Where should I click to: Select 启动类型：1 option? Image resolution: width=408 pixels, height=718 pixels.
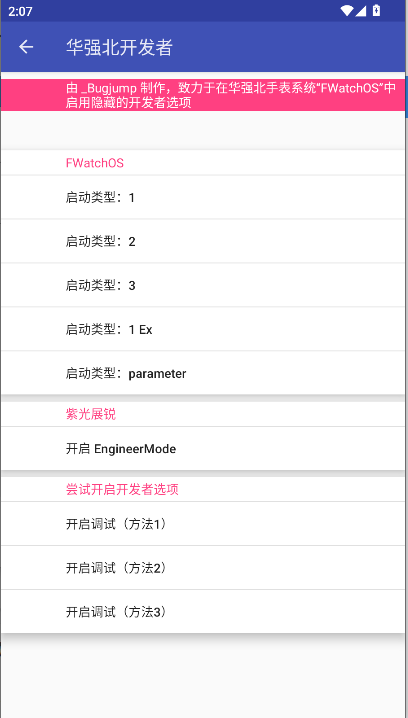tap(203, 197)
